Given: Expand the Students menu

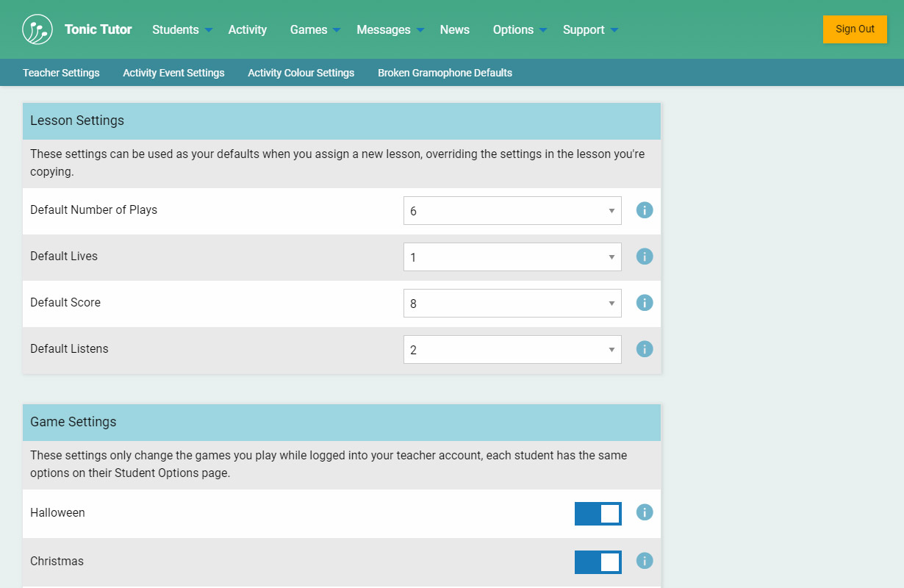Looking at the screenshot, I should click(x=182, y=29).
